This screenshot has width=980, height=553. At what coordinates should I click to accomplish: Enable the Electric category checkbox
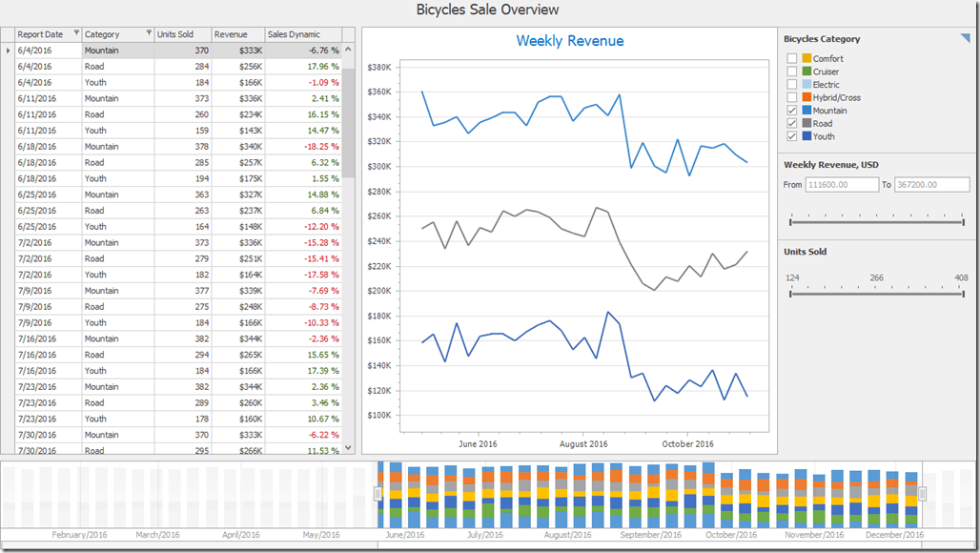click(792, 84)
